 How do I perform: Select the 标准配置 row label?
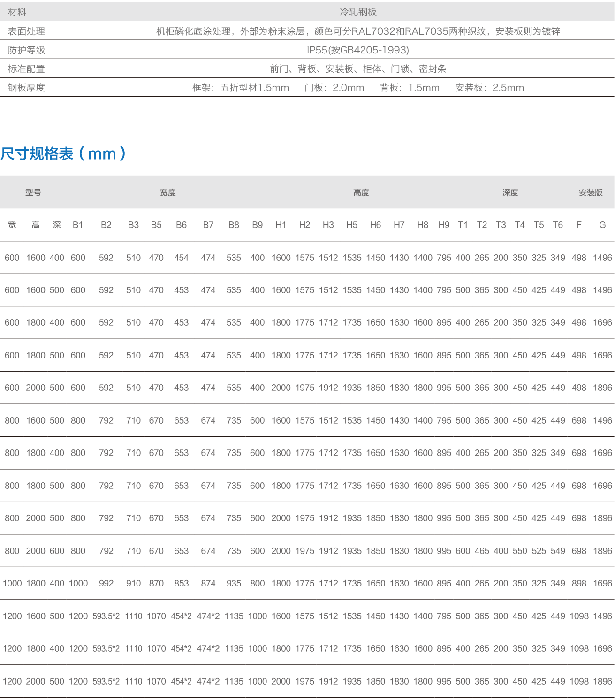pos(26,69)
